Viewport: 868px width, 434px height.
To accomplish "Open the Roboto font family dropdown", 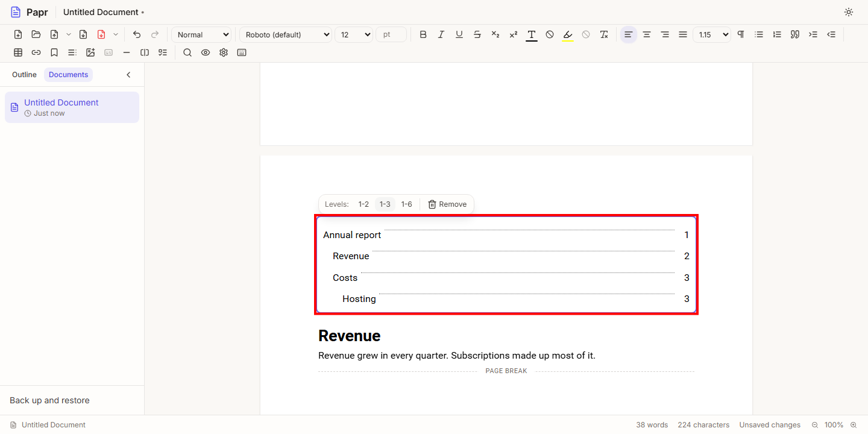I will [286, 34].
